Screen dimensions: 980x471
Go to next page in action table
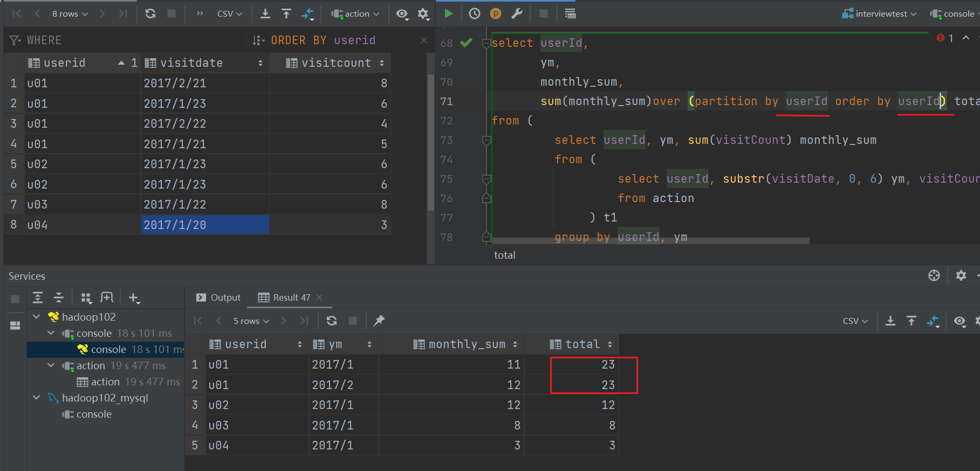tap(102, 13)
